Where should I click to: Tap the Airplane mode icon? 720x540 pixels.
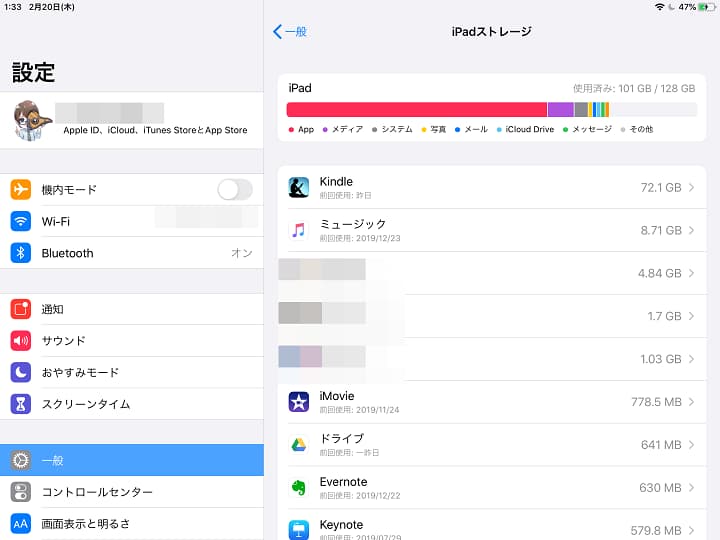click(21, 190)
